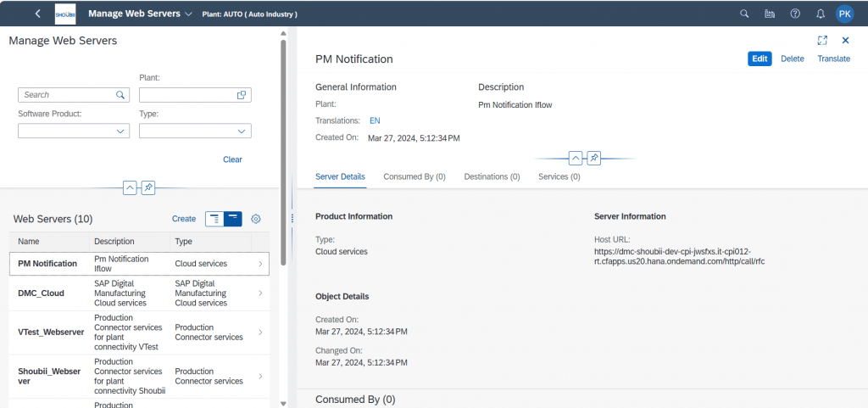Open the plant selection icon in the header
This screenshot has width=868, height=408.
[x=770, y=14]
